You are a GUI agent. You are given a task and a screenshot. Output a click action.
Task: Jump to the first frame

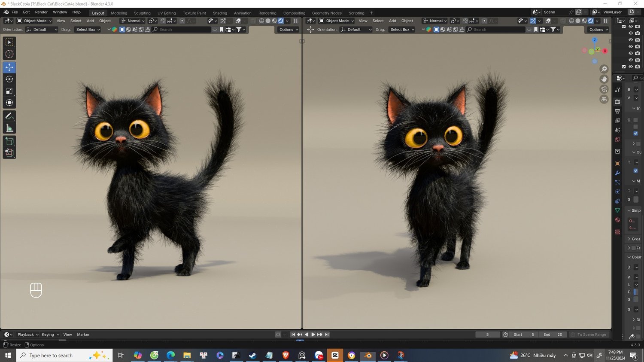(x=293, y=335)
